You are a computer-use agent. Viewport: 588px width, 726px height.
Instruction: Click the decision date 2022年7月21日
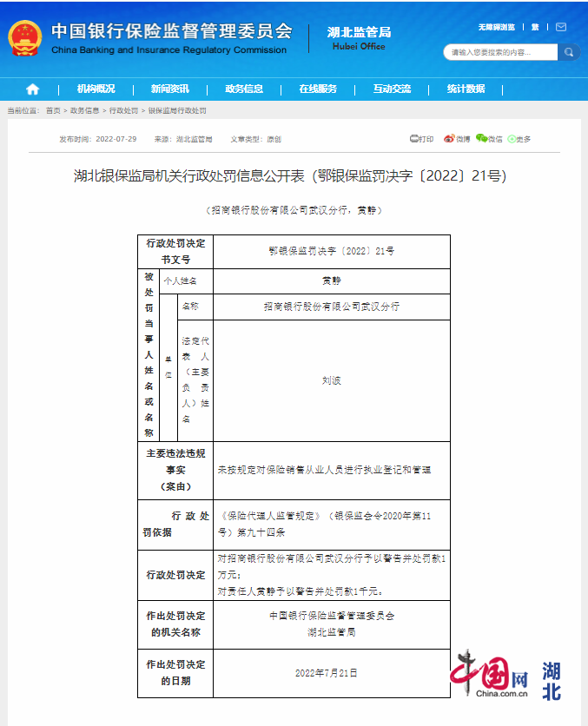[x=327, y=673]
